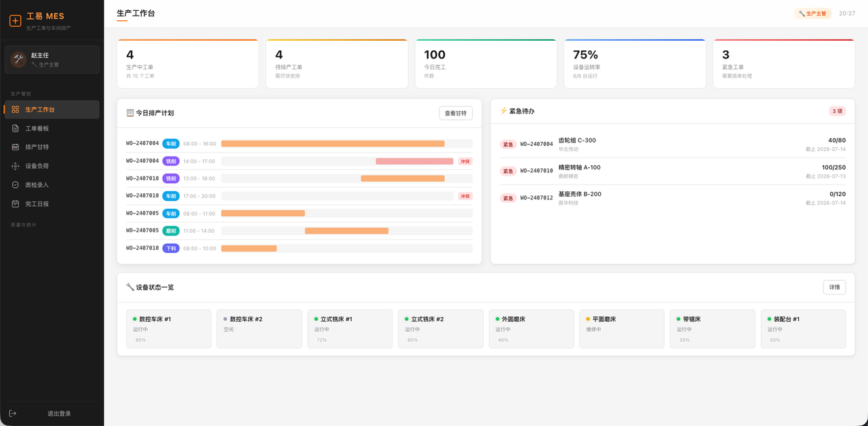Open the 外圆磨床 equipment card
This screenshot has width=868, height=426.
531,329
